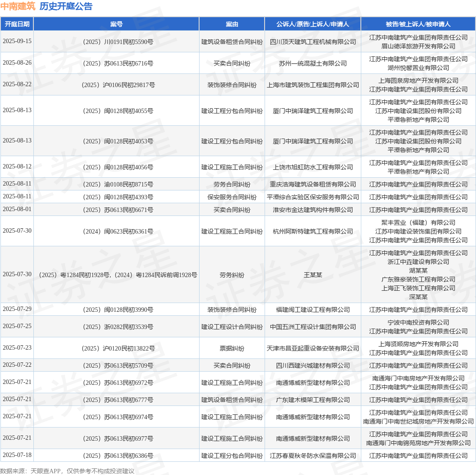
Task: Click defendant 浙江中垚建设有限公司
Action: coord(418,262)
